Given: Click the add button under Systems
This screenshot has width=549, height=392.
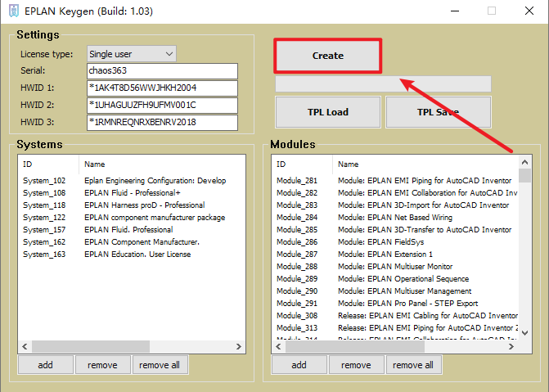Looking at the screenshot, I should [45, 365].
